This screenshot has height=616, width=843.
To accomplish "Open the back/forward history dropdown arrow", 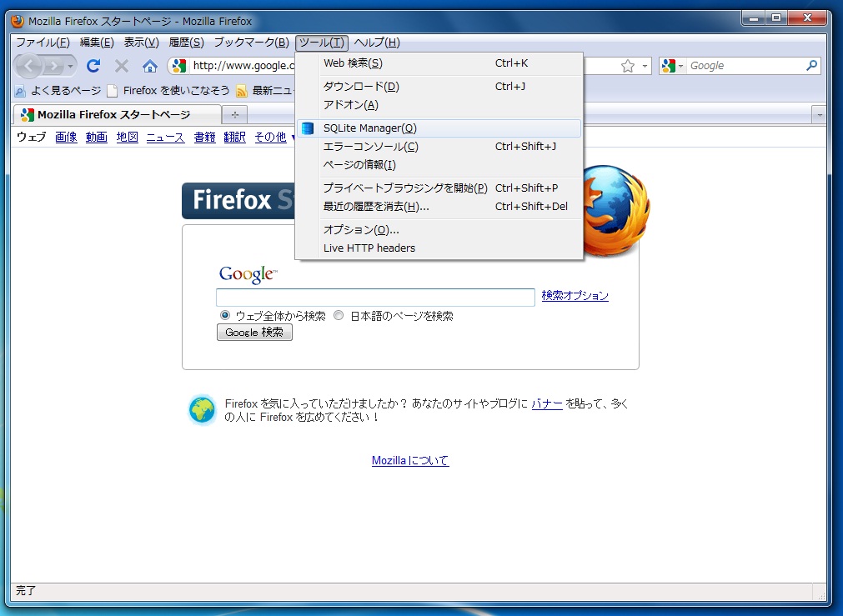I will pos(70,66).
